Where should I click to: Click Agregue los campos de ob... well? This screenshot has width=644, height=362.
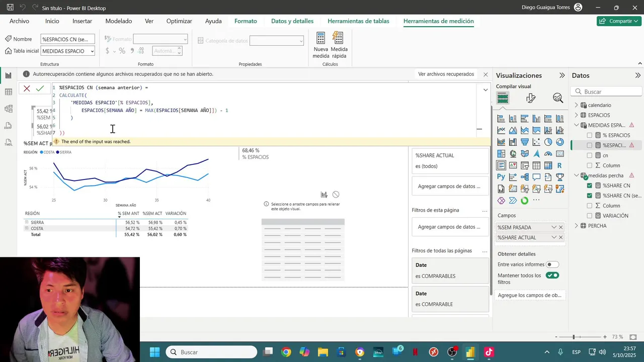point(529,295)
